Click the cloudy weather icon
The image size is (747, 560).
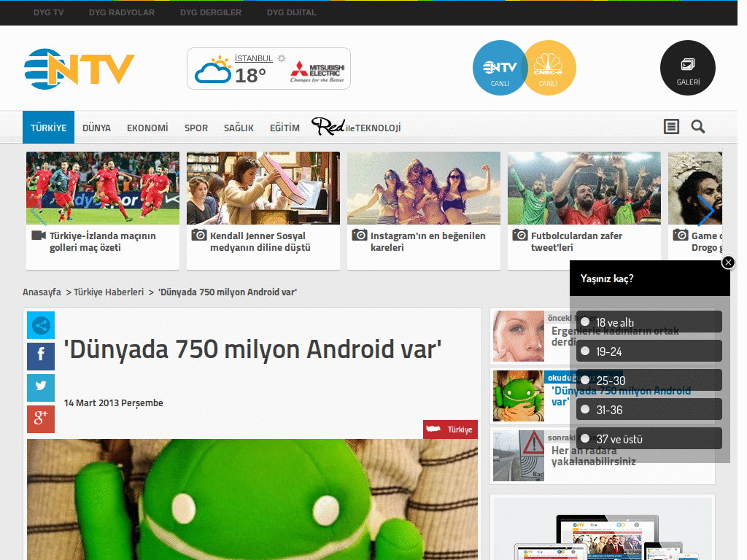(213, 70)
